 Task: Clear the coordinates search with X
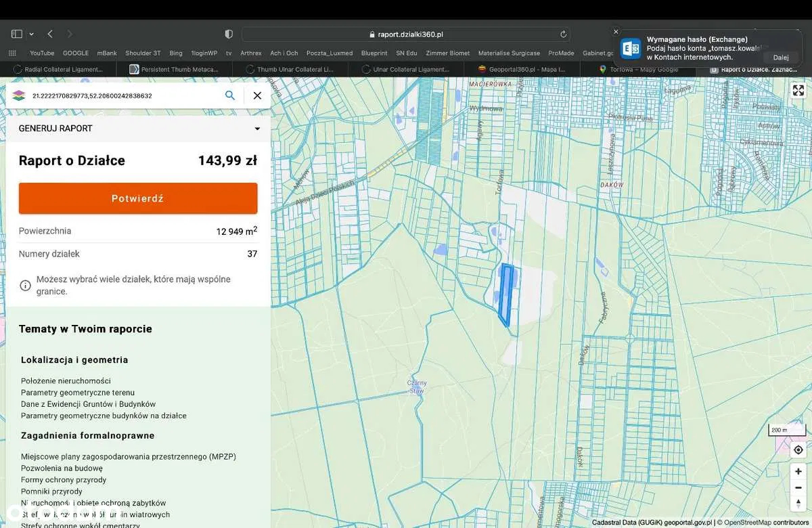[x=257, y=95]
